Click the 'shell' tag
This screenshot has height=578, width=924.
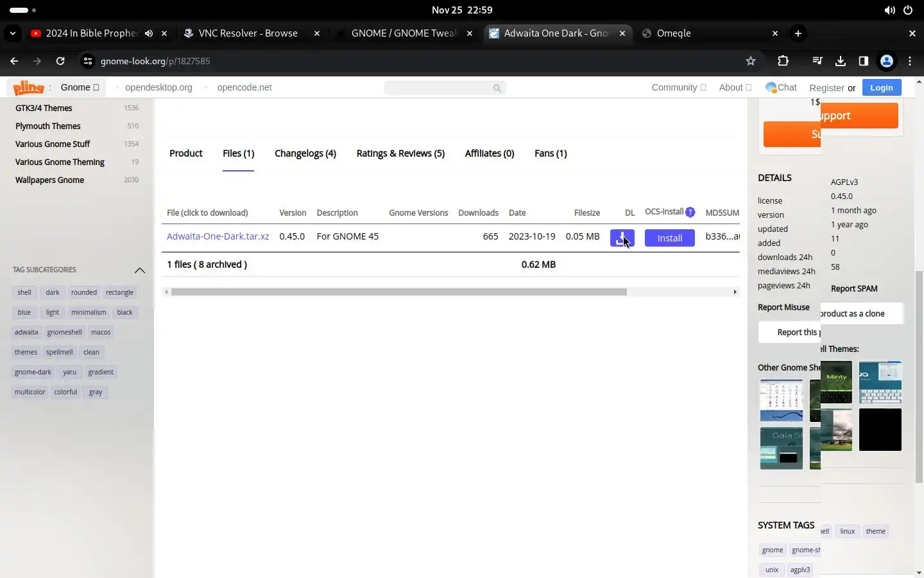tap(24, 292)
